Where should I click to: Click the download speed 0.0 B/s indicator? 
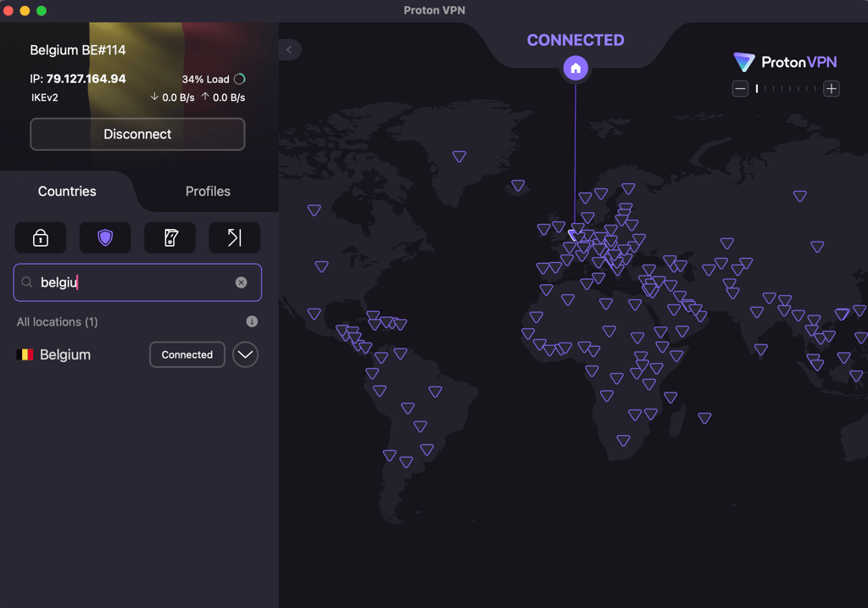coord(172,98)
